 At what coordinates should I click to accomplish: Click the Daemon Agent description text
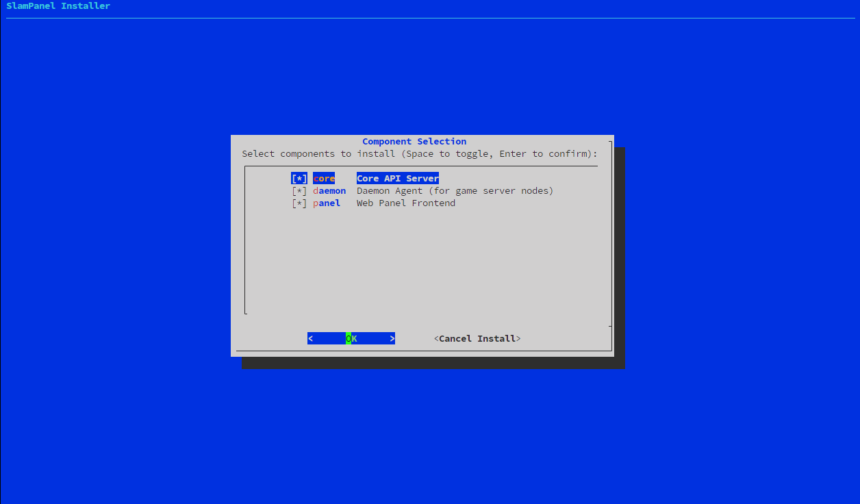click(455, 190)
